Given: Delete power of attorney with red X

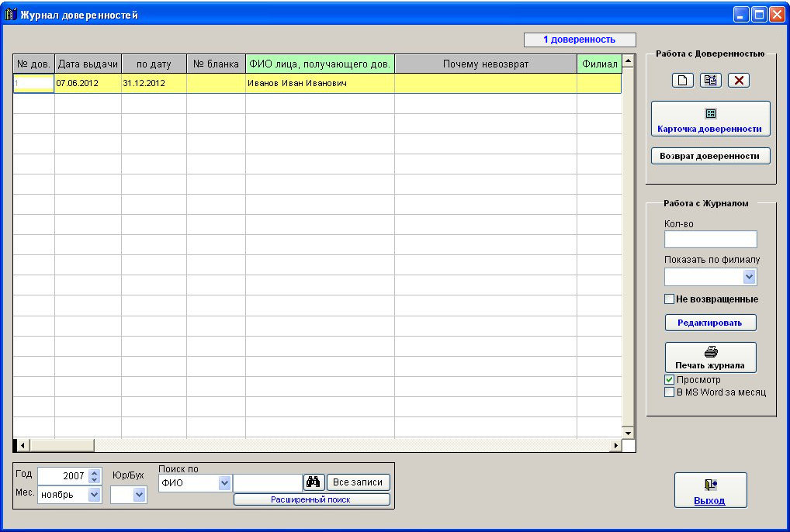Looking at the screenshot, I should click(739, 81).
